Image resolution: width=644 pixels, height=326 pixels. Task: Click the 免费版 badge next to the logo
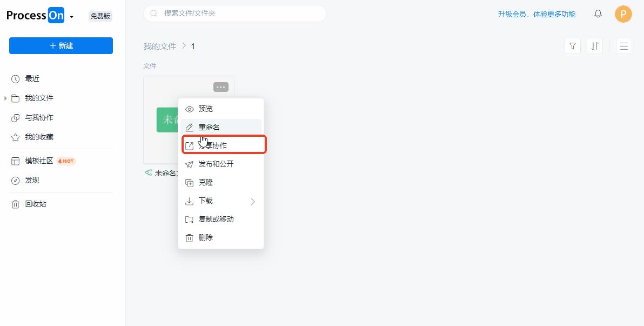pos(100,16)
